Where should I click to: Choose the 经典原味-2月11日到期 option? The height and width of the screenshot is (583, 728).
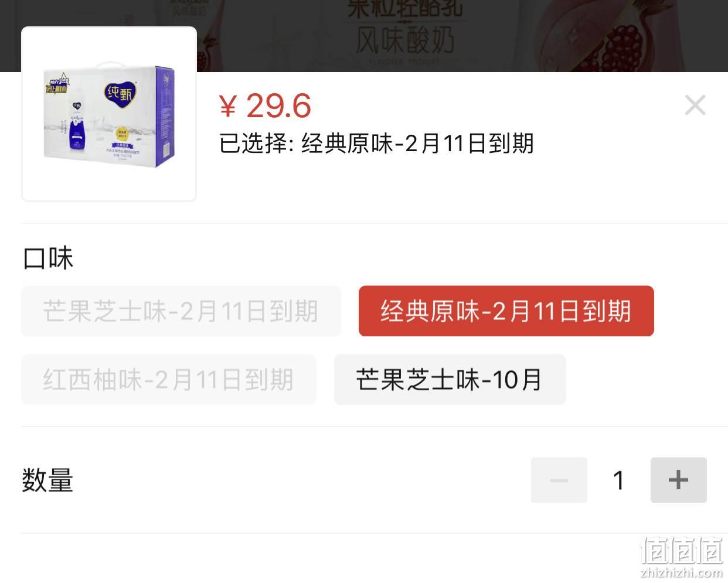506,311
